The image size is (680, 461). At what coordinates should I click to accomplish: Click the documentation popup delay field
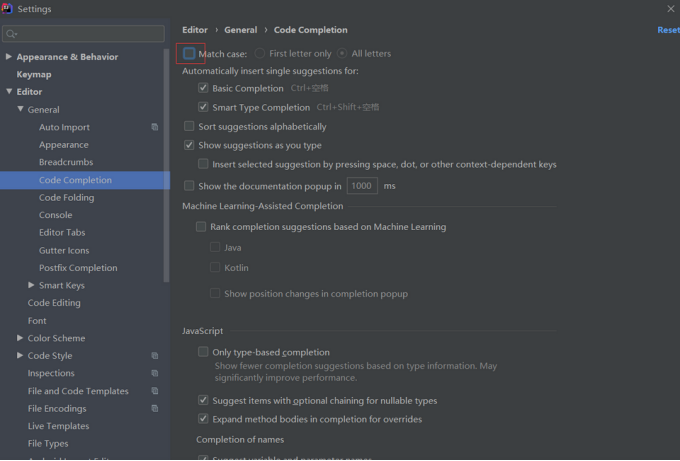[362, 186]
